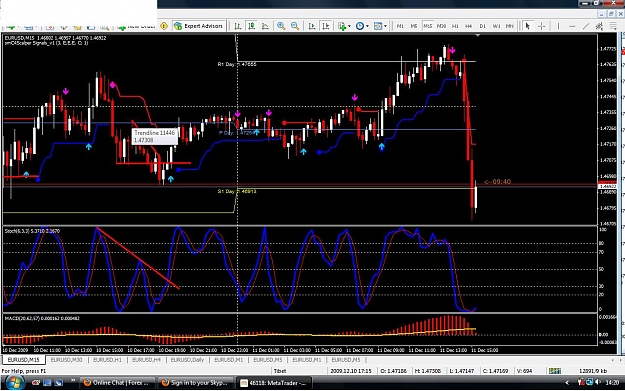Click the R1 Day pivot label
625x391 pixels.
pyautogui.click(x=237, y=64)
